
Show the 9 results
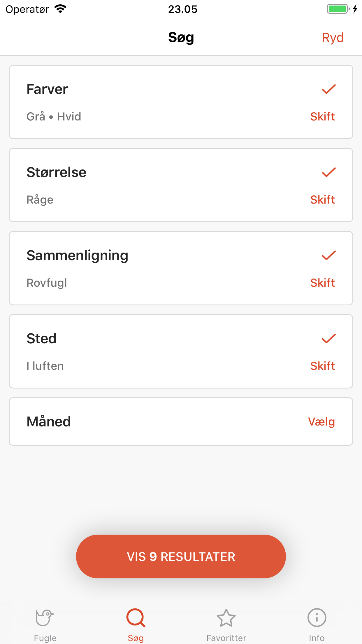181,556
